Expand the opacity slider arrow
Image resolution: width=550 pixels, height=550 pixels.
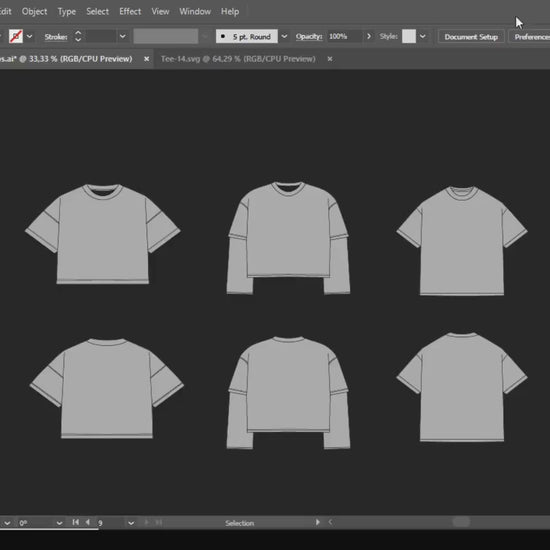369,36
